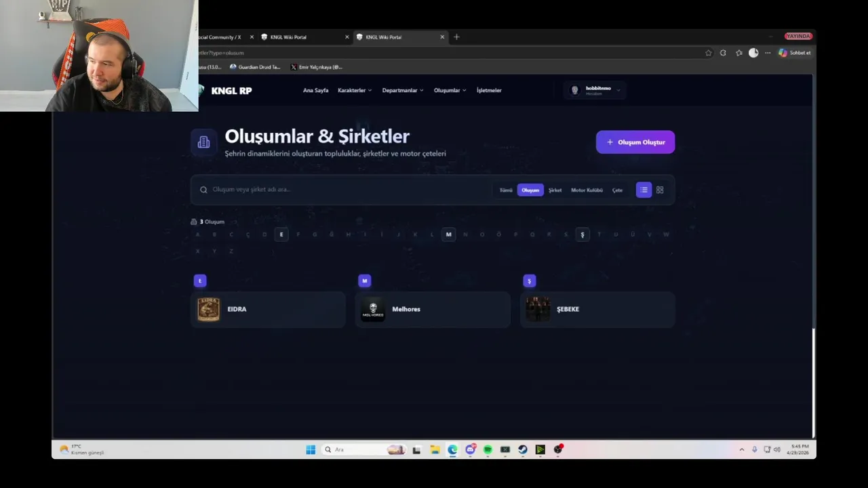
Task: Open Microsoft Edge from taskbar
Action: 452,449
